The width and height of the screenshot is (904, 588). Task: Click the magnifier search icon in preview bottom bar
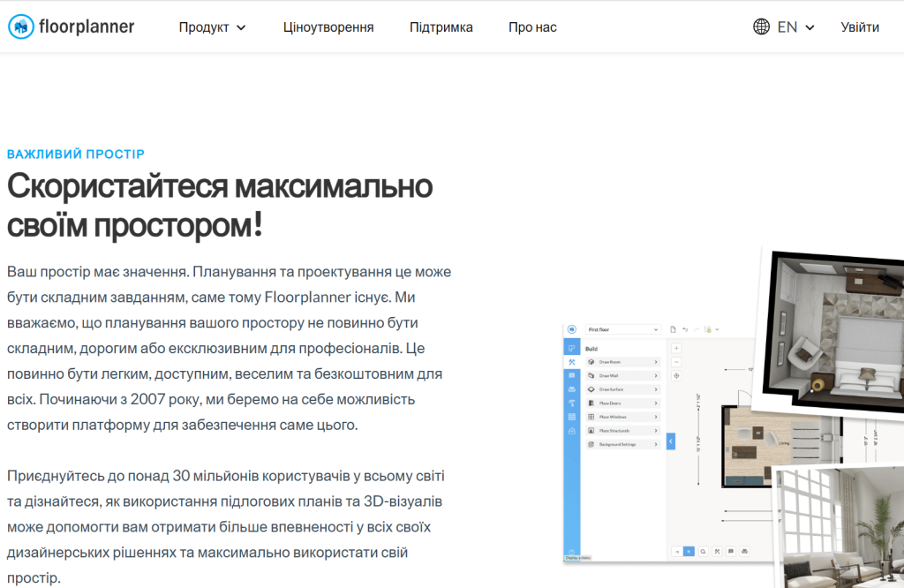pyautogui.click(x=703, y=552)
